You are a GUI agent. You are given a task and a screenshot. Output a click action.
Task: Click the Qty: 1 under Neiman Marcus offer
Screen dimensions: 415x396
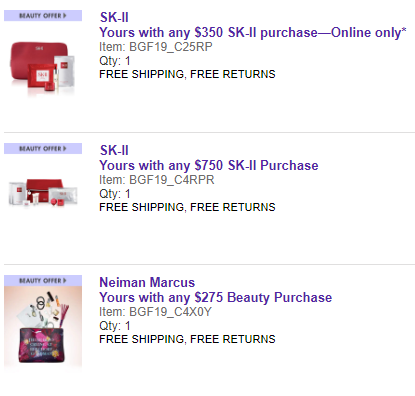coord(115,326)
